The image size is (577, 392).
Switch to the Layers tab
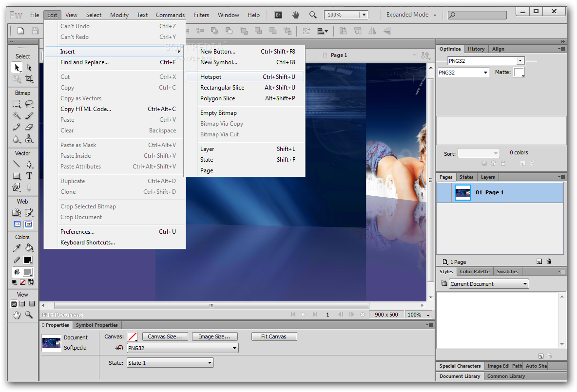[488, 177]
